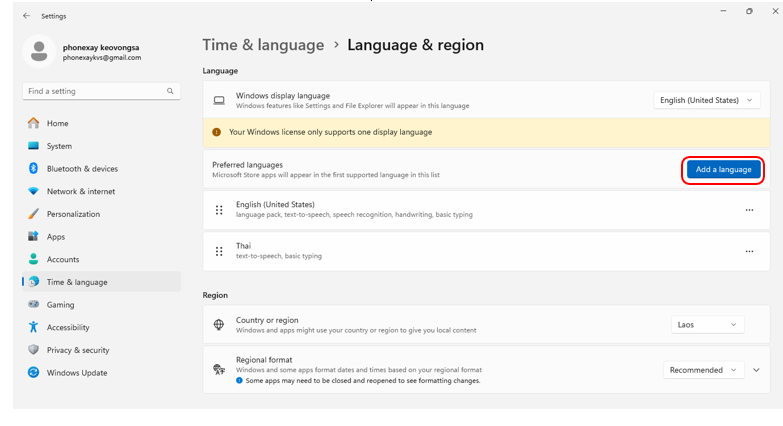The width and height of the screenshot is (783, 426).
Task: Open Country or region dropdown
Action: pyautogui.click(x=707, y=325)
